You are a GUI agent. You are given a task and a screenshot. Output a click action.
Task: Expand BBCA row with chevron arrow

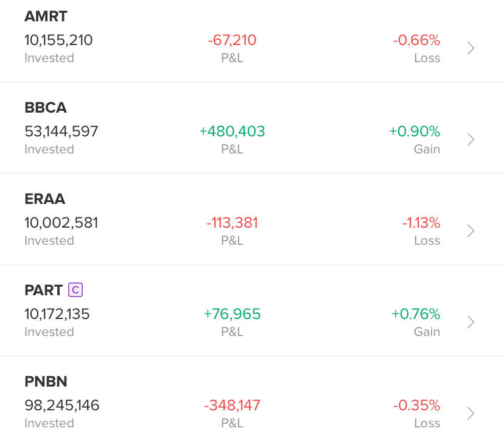click(471, 139)
